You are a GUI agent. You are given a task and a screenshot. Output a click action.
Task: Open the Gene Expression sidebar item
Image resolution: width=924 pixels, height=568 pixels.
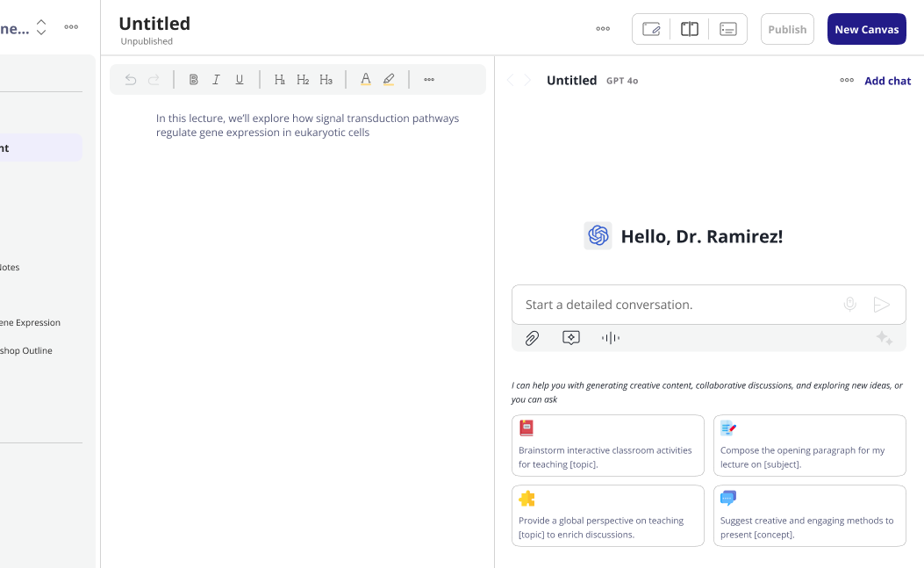pos(31,323)
